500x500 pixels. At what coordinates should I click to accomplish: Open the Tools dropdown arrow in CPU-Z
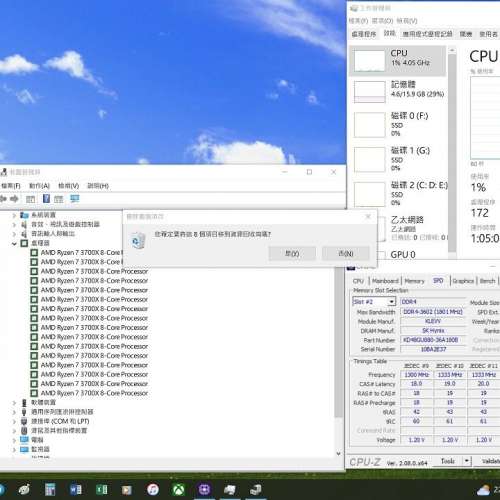click(467, 461)
